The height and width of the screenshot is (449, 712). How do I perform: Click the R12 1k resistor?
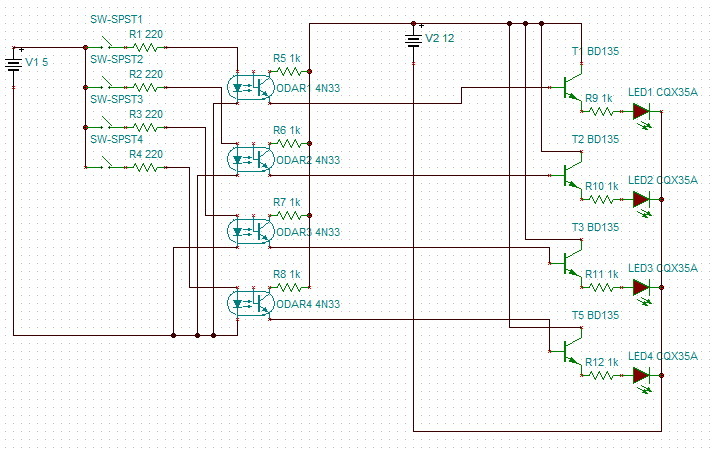(602, 375)
